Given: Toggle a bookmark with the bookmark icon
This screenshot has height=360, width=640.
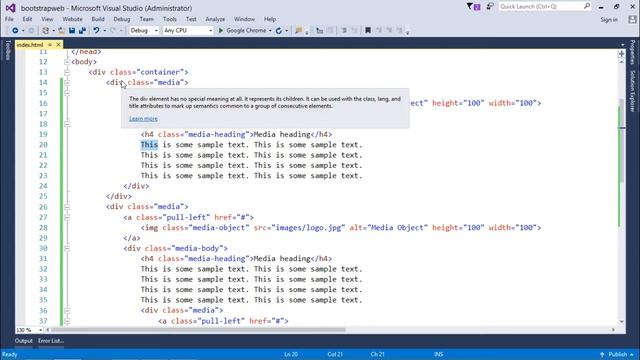Looking at the screenshot, I should [368, 31].
